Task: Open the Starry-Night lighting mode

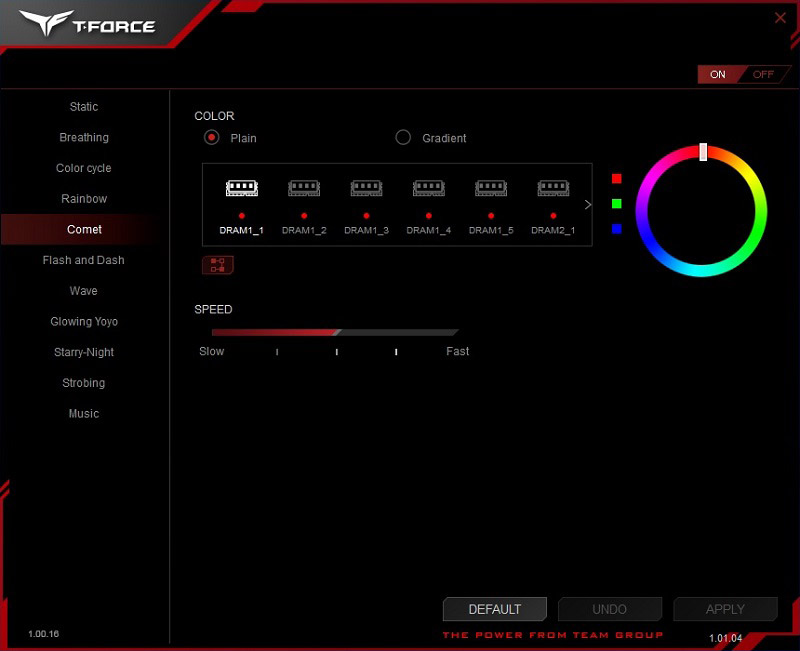Action: [84, 353]
